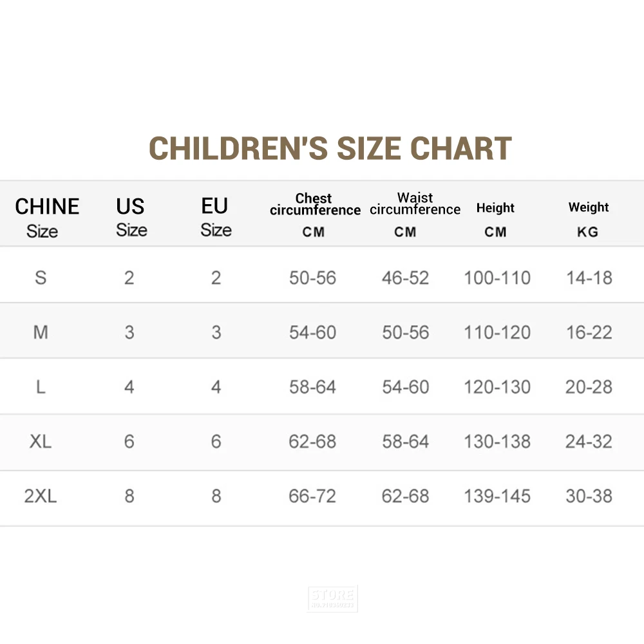Click the L size row label
644x644 pixels.
coord(41,387)
